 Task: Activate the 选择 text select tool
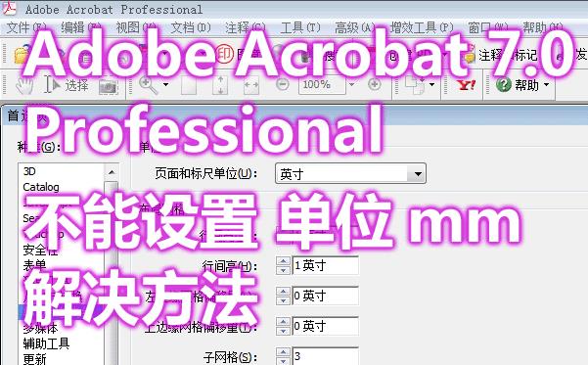pyautogui.click(x=67, y=85)
